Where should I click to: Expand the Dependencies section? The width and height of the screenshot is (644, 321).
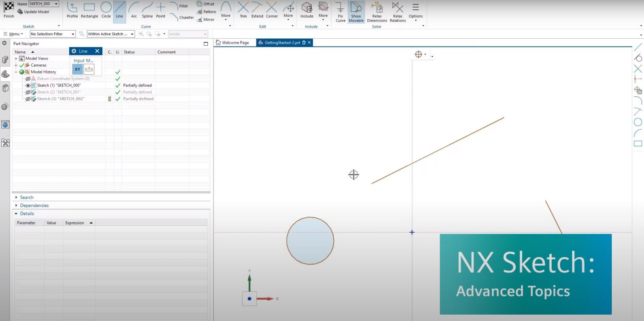click(34, 206)
